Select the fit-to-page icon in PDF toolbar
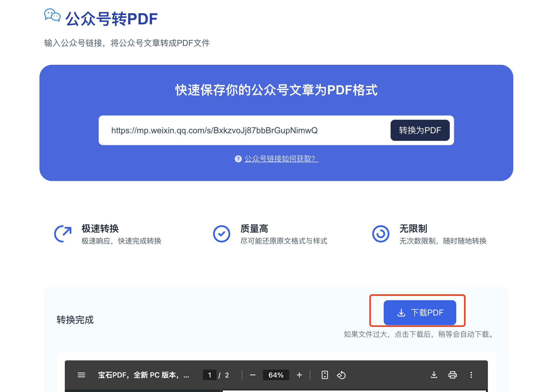533x392 pixels. point(324,375)
